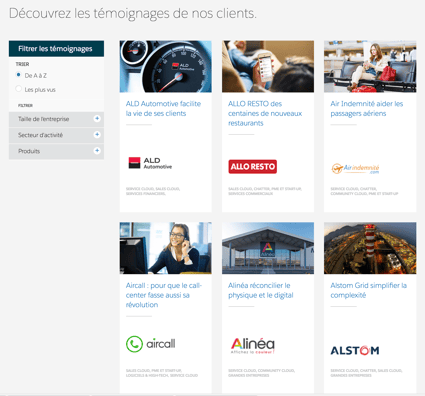Click the ALD Automotive logo
Viewport: 425px width, 396px height.
tap(150, 163)
